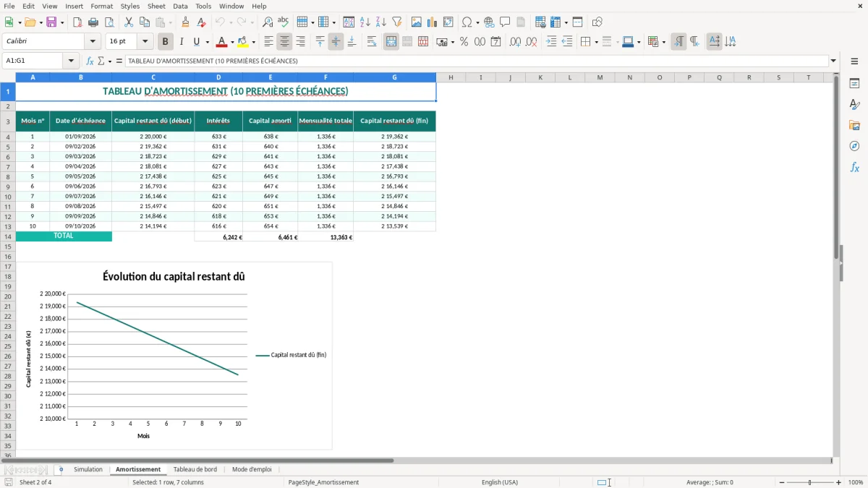Click Increase Indent icon
Screen dimensions: 868x488
[x=552, y=42]
